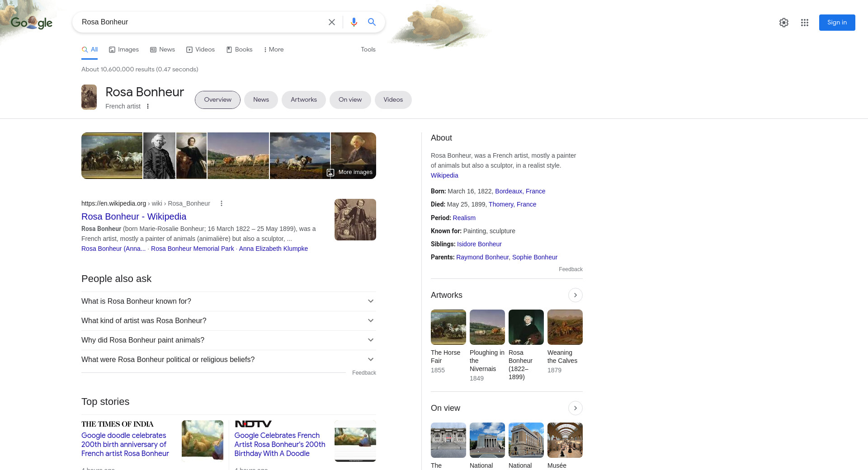Click the magnifying glass search icon
This screenshot has width=868, height=470.
pos(372,22)
